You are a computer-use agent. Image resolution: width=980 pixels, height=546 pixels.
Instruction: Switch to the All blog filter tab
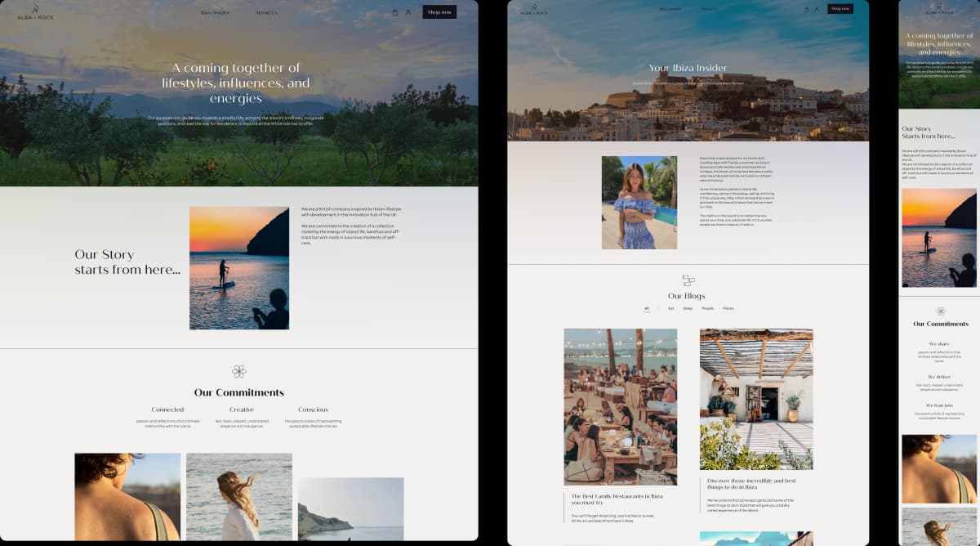click(x=646, y=308)
